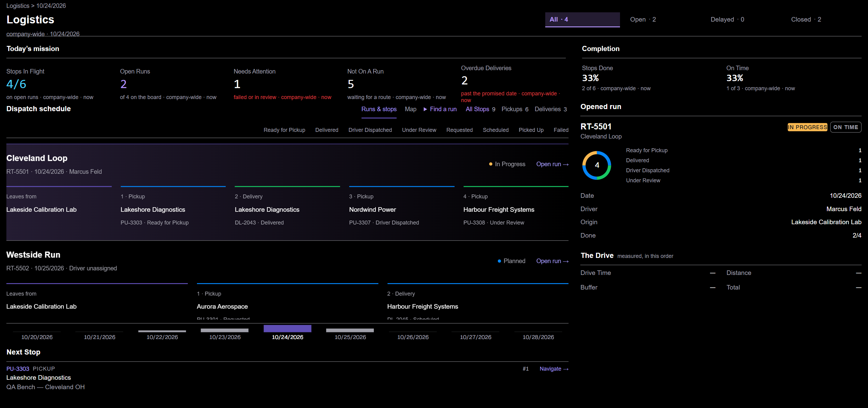
Task: Open stop 4 Pickup Harbour Freight Systems card
Action: pyautogui.click(x=516, y=206)
